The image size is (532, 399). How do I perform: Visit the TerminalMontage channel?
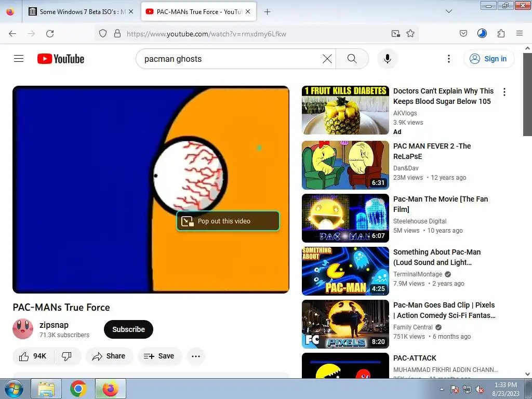click(418, 274)
